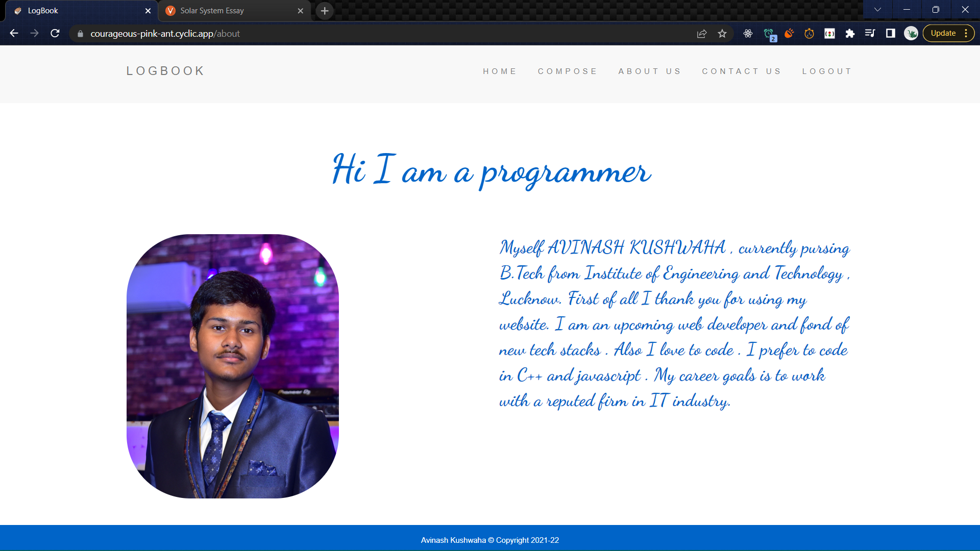Click the Update browser button
This screenshot has height=551, width=980.
943,33
